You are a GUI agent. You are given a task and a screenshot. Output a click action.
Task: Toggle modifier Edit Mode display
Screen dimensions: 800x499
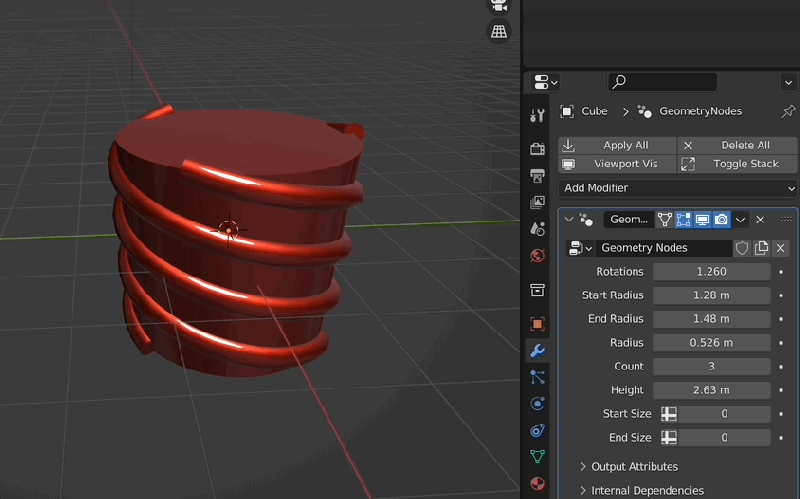click(683, 219)
